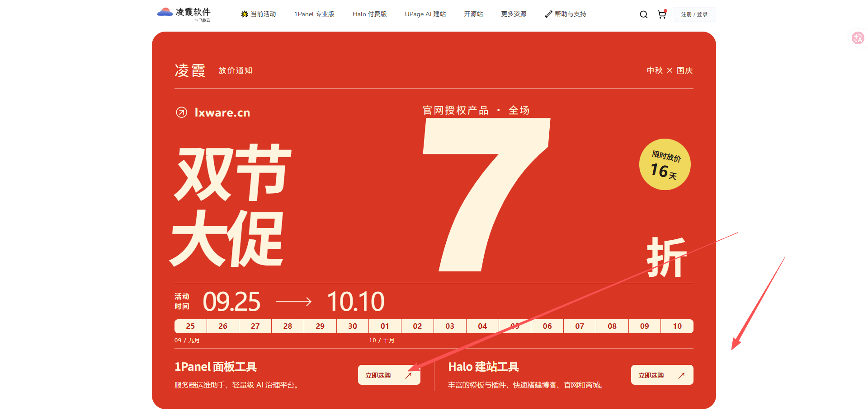The height and width of the screenshot is (415, 868).
Task: Click date cell 08 in timeline
Action: [612, 326]
